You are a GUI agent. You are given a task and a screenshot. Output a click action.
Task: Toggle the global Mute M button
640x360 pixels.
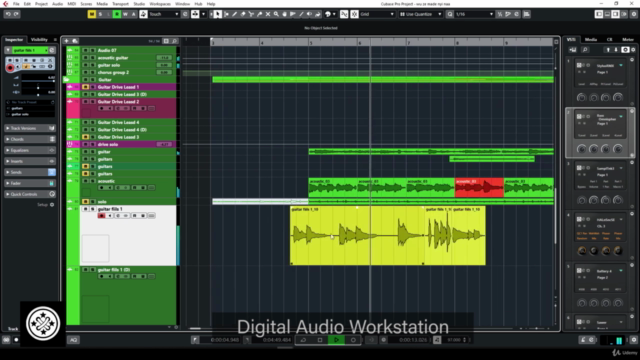[92, 14]
